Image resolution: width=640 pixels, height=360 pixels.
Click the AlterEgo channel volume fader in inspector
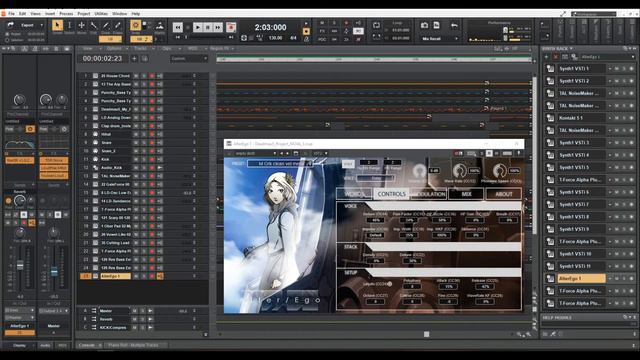coord(20,266)
